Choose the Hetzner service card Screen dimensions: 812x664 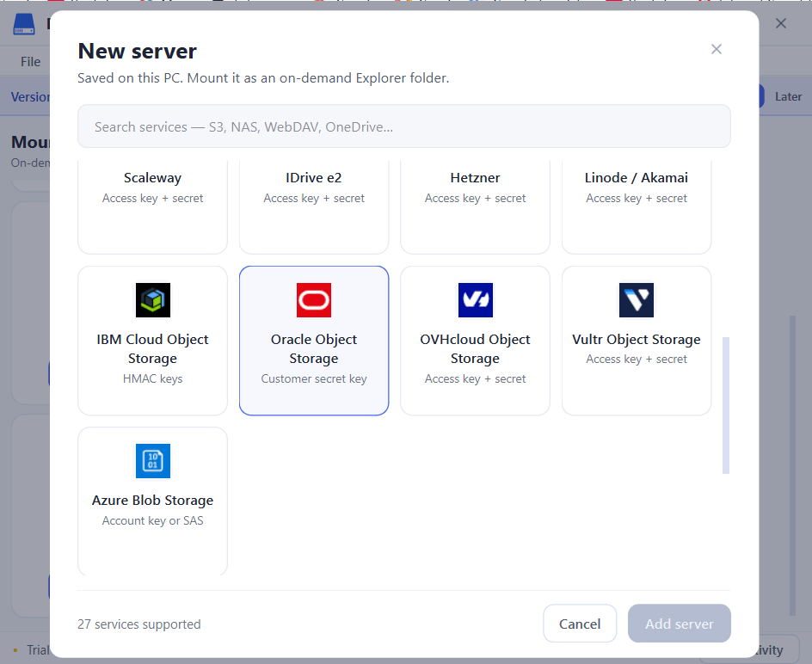(x=476, y=207)
